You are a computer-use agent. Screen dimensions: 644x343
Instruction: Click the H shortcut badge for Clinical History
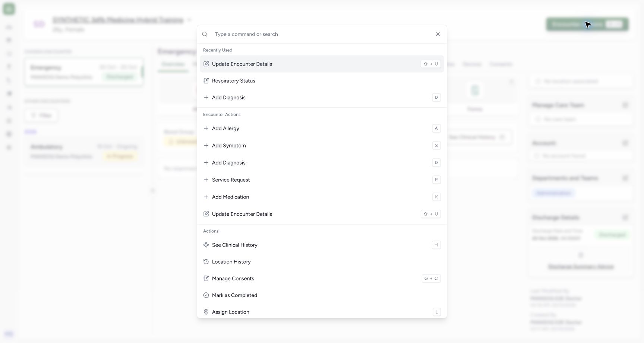(436, 245)
